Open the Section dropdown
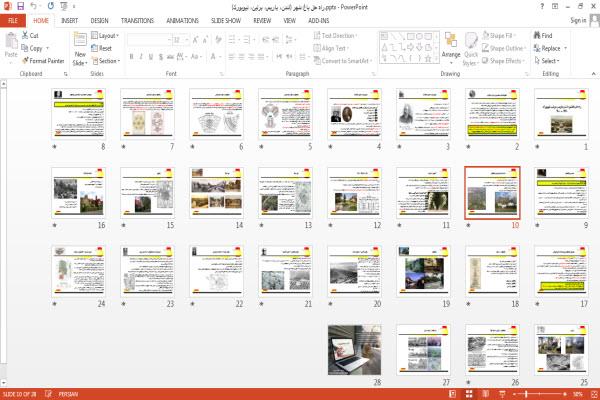This screenshot has height=400, width=600. point(106,61)
